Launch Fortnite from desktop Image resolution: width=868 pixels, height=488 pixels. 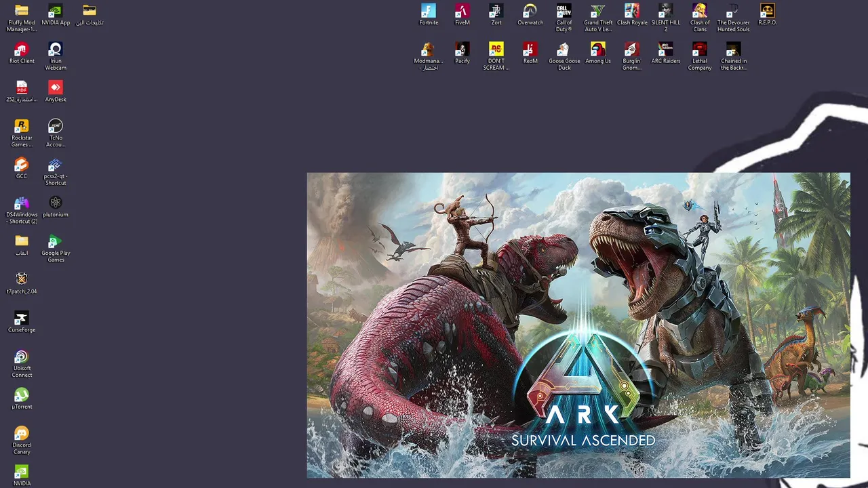coord(429,11)
